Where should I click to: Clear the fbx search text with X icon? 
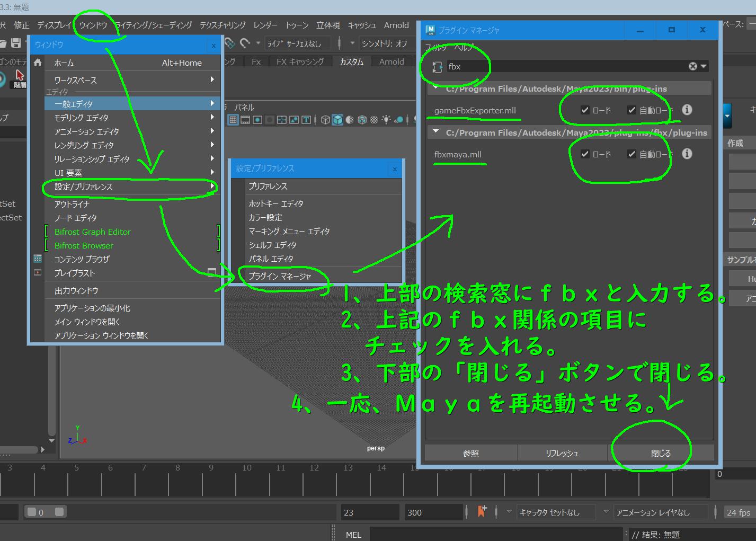(x=693, y=66)
